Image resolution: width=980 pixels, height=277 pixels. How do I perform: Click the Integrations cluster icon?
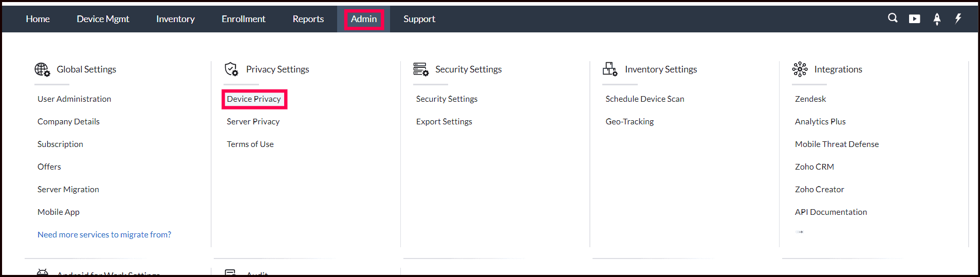(x=800, y=69)
